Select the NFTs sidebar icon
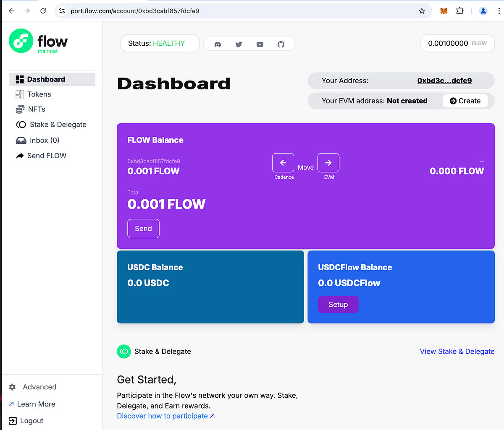Screen dimensions: 504x430 pos(19,109)
